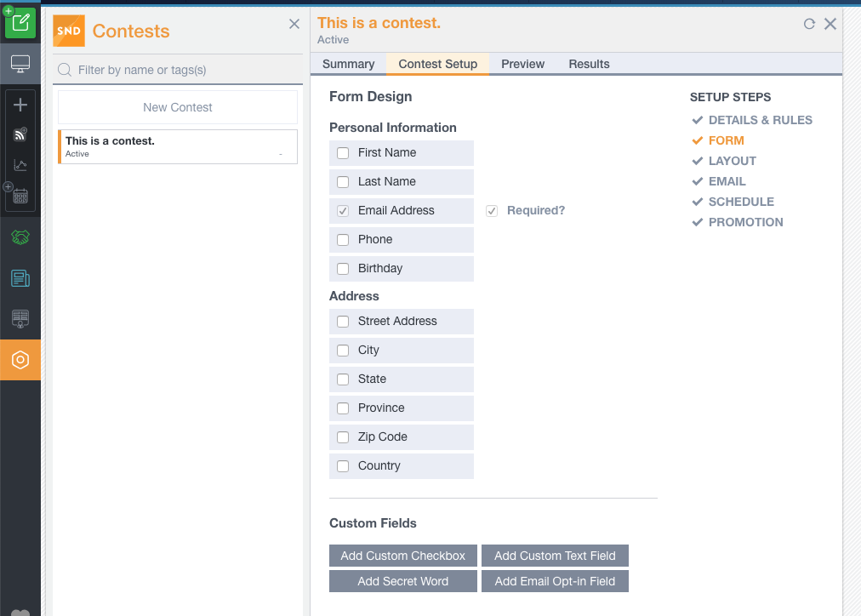The width and height of the screenshot is (861, 616).
Task: Switch to the Summary tab
Action: click(x=348, y=64)
